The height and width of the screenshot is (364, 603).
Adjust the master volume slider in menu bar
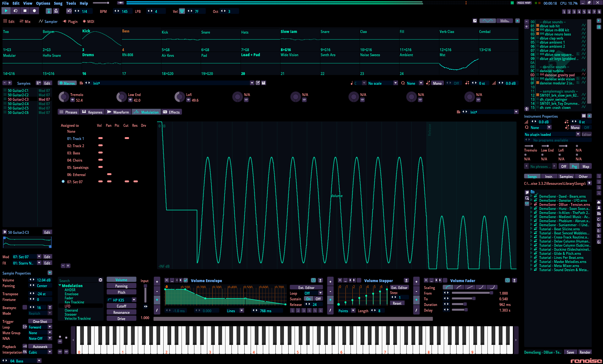(x=101, y=3)
